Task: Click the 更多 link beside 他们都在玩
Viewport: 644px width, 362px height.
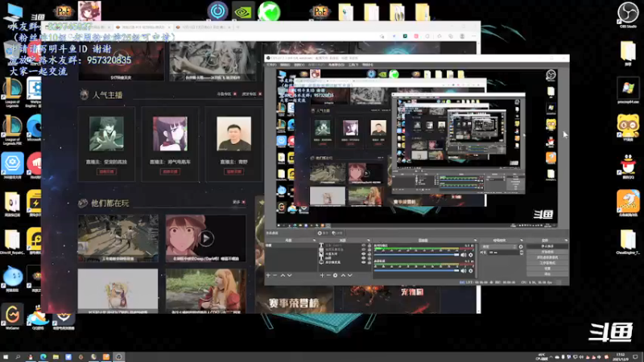Action: tap(238, 202)
